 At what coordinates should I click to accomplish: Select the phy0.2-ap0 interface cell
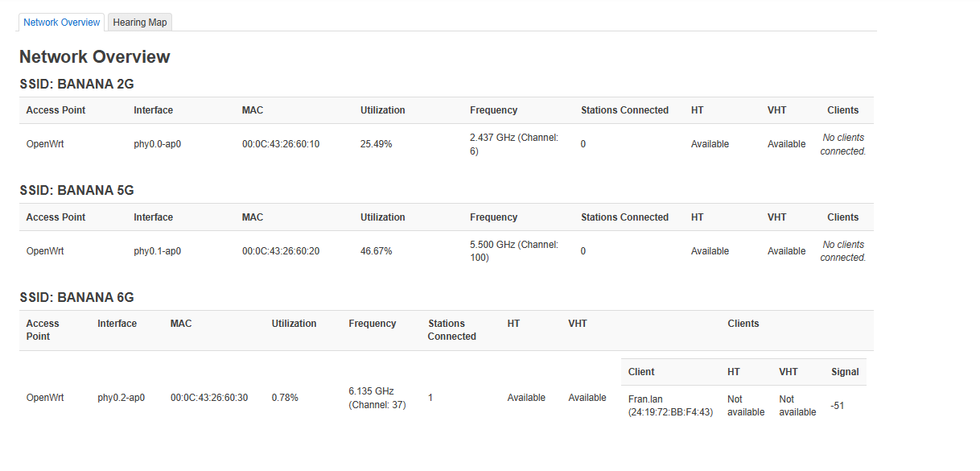(121, 398)
